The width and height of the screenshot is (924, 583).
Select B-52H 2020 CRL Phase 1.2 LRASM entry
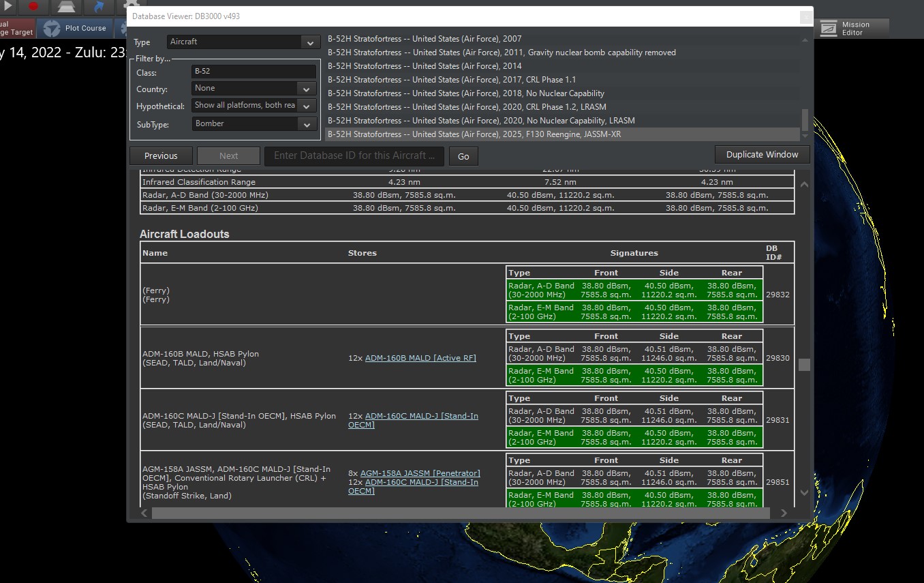[562, 107]
